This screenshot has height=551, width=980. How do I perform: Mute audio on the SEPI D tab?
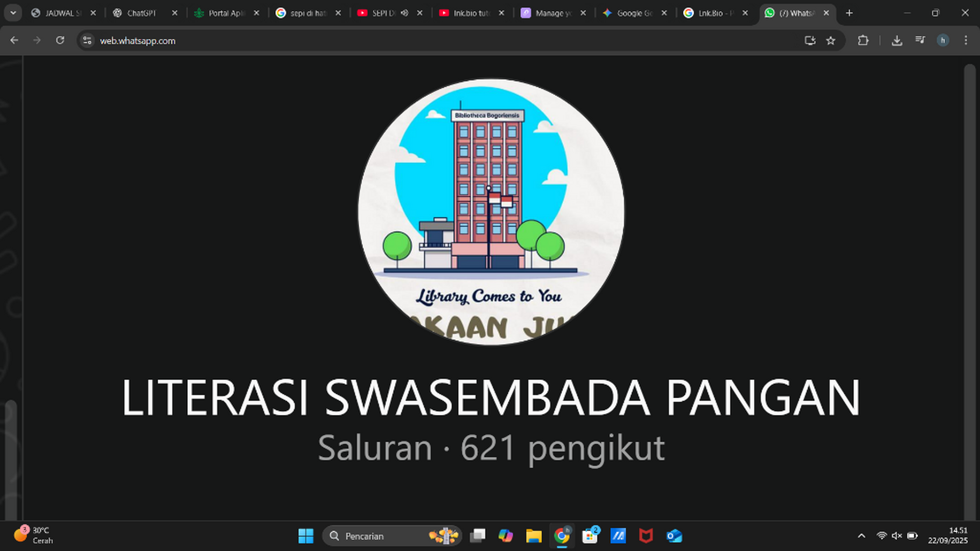[404, 13]
